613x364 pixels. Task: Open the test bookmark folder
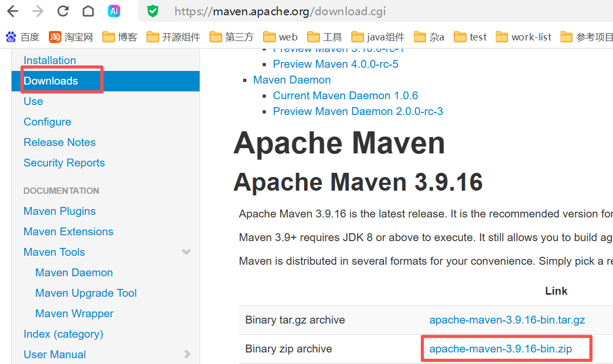point(470,37)
